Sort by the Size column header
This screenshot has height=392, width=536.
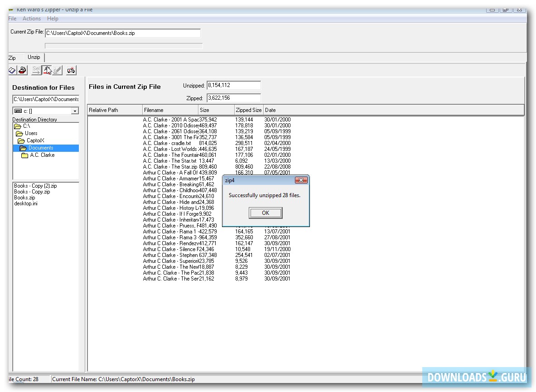click(217, 110)
